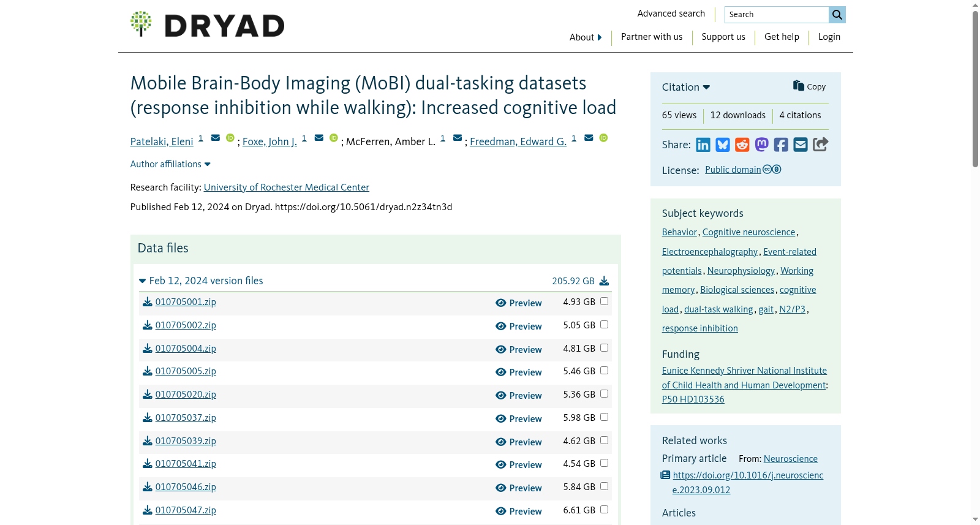Viewport: 980px width, 525px height.
Task: Share on Bluesky icon
Action: (723, 145)
